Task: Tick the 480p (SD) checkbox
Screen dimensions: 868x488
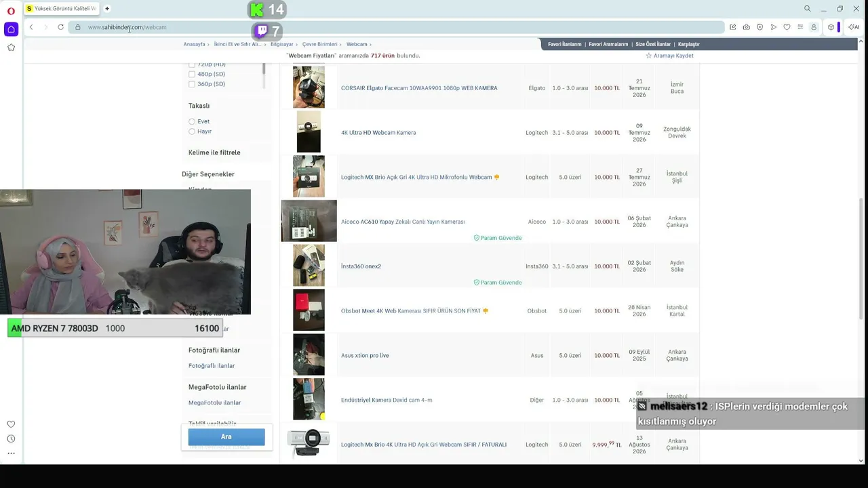Action: 192,74
